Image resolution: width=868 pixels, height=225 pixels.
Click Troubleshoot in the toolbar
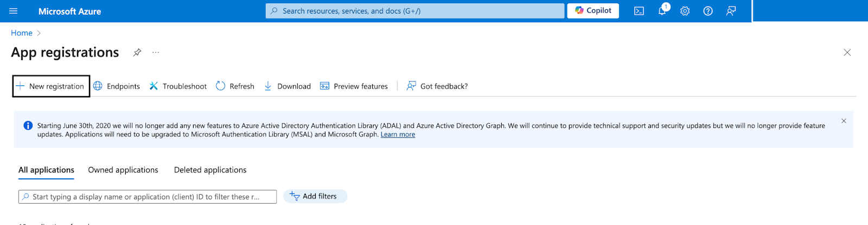178,86
